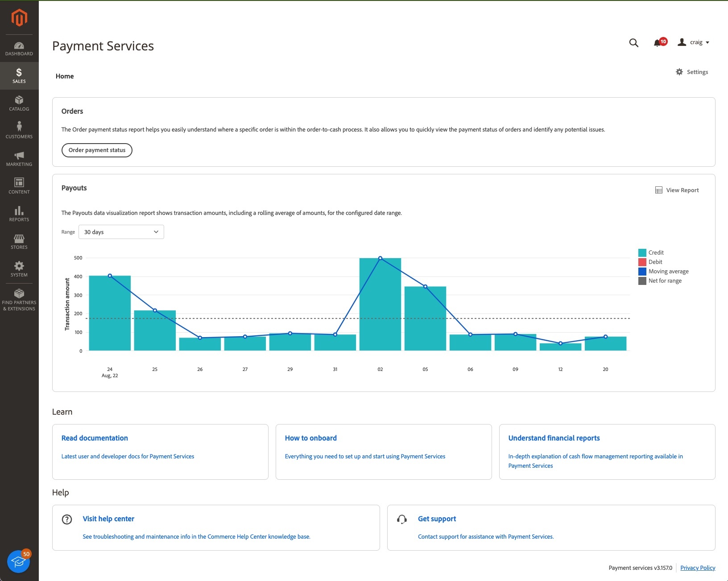The height and width of the screenshot is (581, 728).
Task: Open the Reports section
Action: (19, 214)
